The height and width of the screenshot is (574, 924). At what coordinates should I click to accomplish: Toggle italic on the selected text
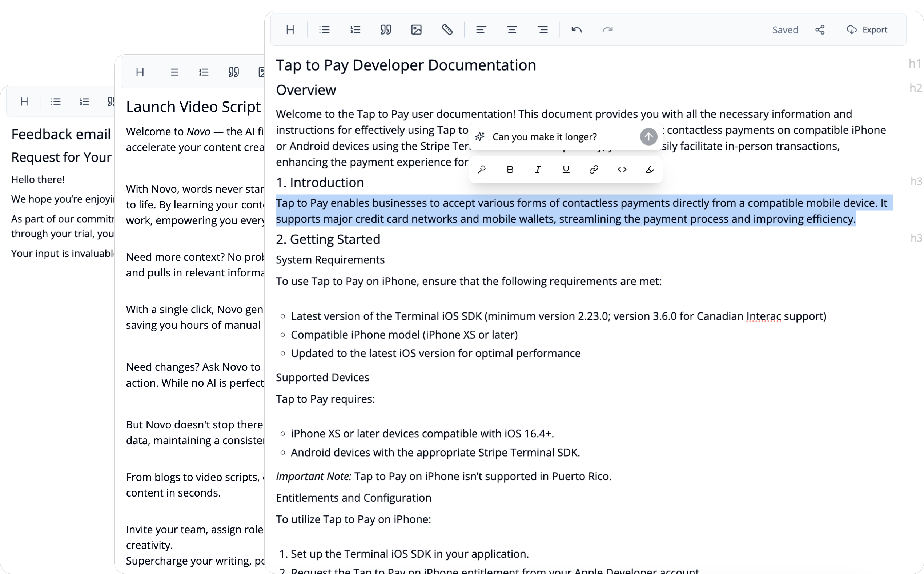[538, 169]
